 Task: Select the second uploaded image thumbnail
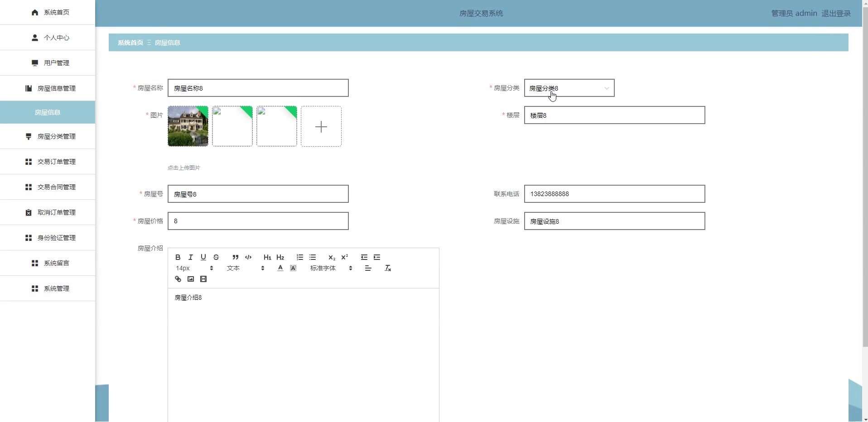tap(232, 126)
